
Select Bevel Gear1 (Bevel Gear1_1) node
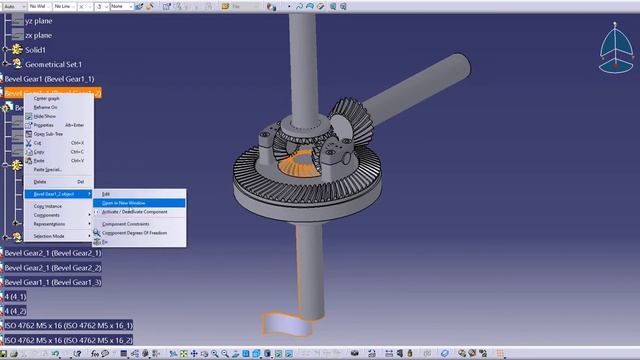click(x=49, y=79)
